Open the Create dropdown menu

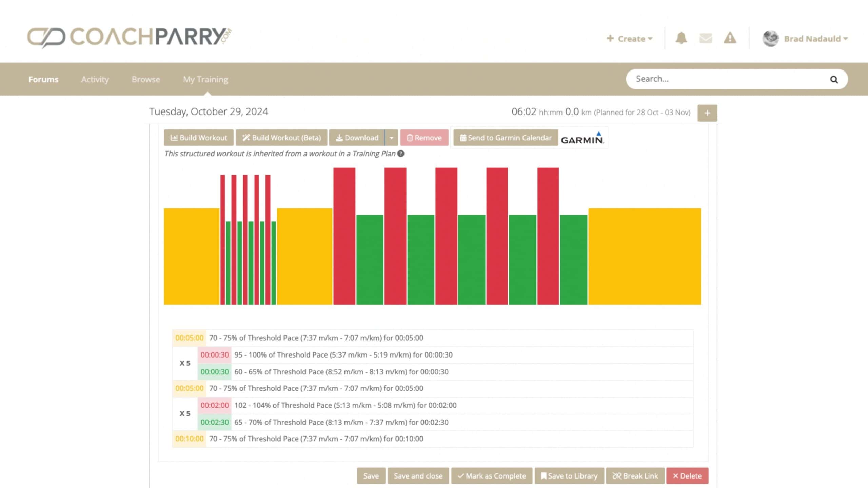click(629, 39)
